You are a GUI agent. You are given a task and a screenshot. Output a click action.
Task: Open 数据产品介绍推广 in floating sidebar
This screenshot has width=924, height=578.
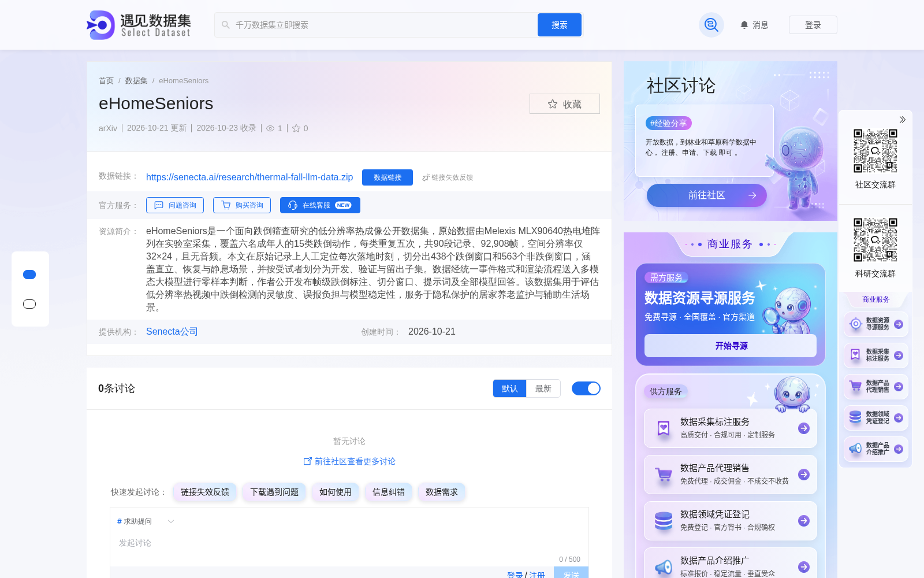pos(876,449)
